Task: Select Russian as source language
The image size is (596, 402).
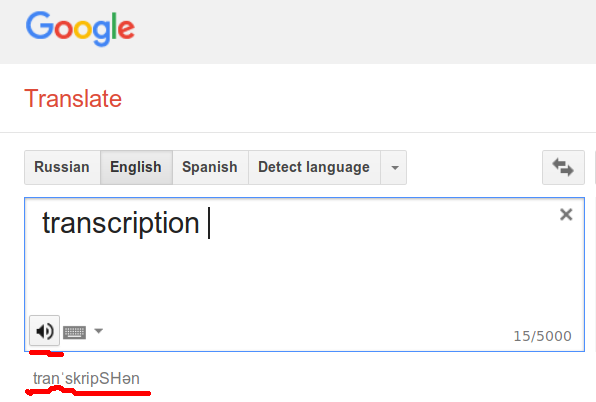Action: pos(62,168)
